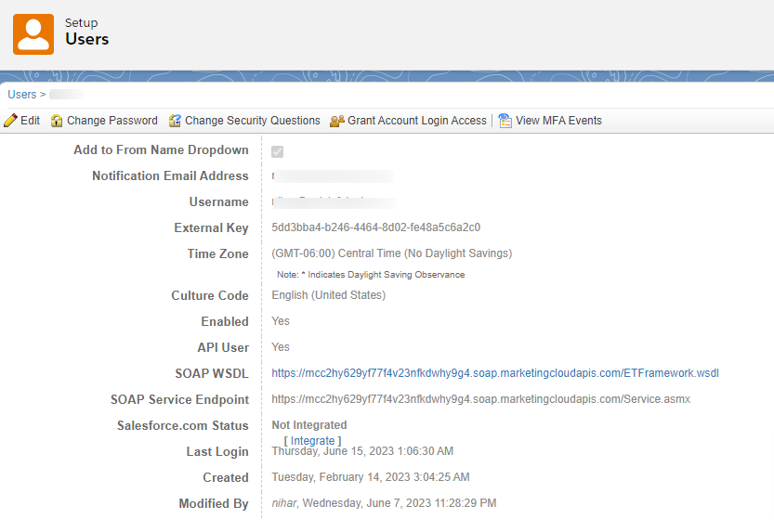Click the blurred Username value
This screenshot has height=532, width=774.
point(335,202)
